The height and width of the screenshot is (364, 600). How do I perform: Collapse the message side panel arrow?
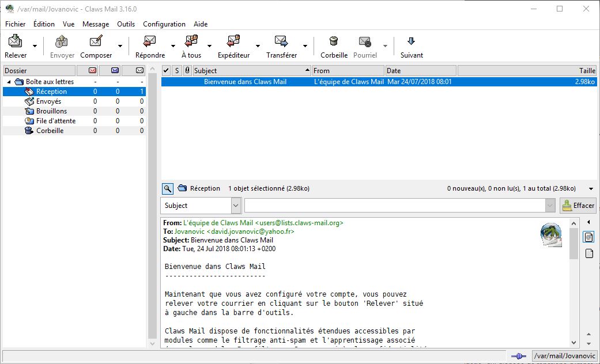pyautogui.click(x=588, y=222)
